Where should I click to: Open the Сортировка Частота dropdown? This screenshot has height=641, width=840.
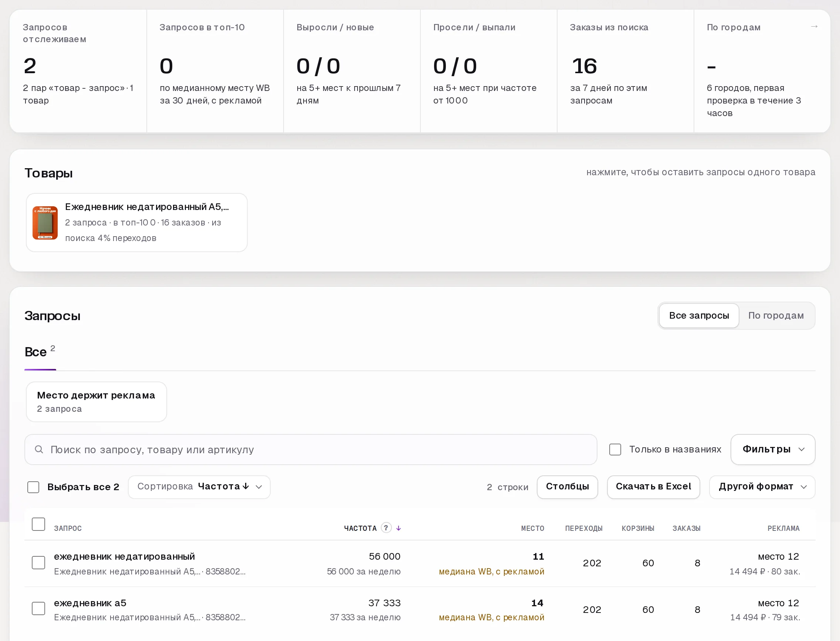(199, 487)
